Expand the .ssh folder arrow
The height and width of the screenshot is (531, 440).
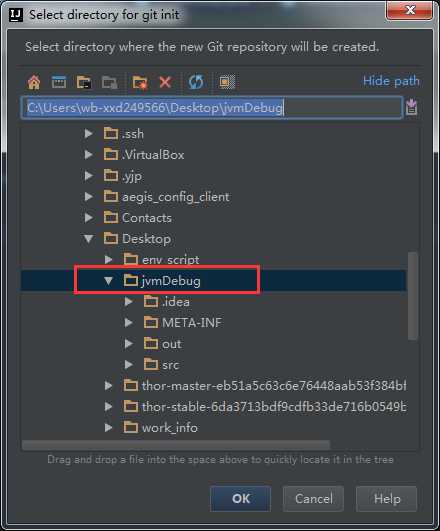(88, 133)
